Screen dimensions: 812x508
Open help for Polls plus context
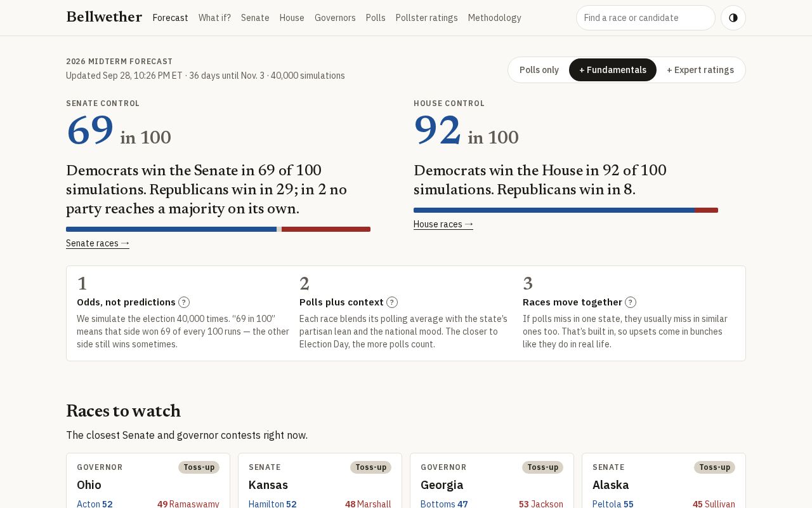pyautogui.click(x=392, y=302)
